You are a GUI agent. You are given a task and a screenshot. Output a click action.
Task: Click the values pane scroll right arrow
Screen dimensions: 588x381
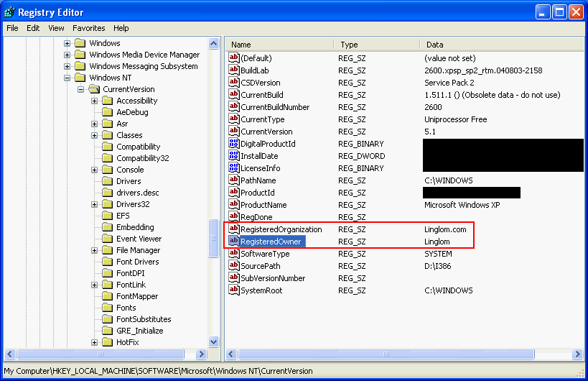coord(577,354)
